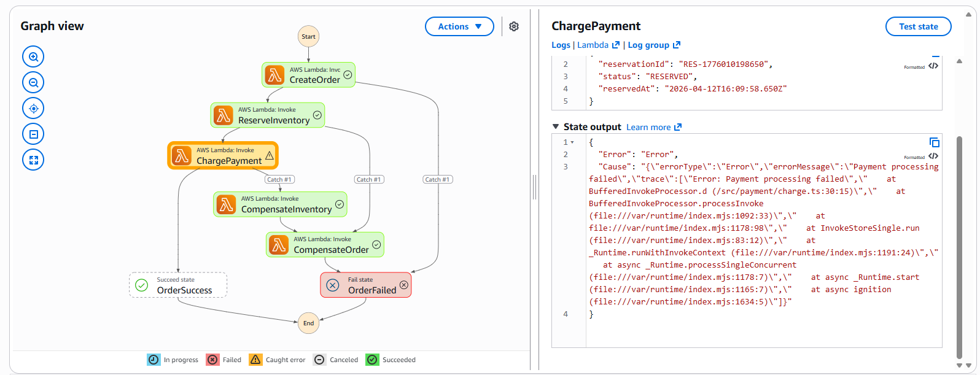Select the ChargePayment state node

tap(223, 156)
